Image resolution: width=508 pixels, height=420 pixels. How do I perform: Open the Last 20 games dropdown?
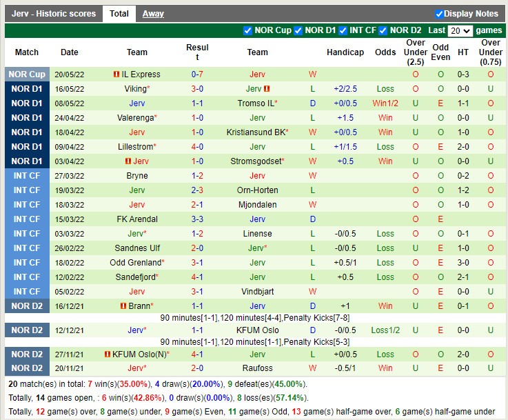click(459, 31)
